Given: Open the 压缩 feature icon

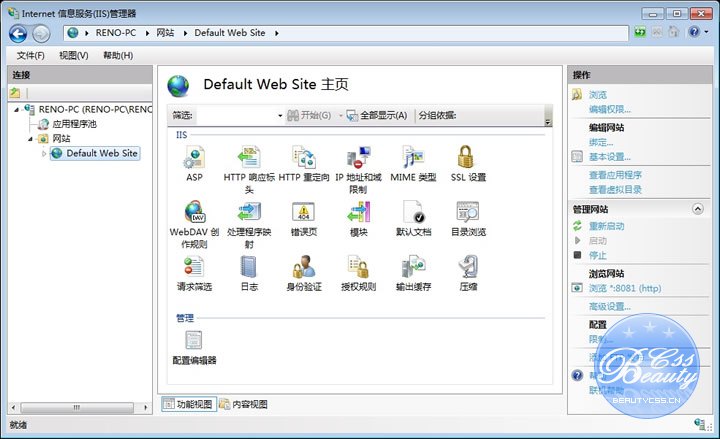Looking at the screenshot, I should tap(467, 267).
